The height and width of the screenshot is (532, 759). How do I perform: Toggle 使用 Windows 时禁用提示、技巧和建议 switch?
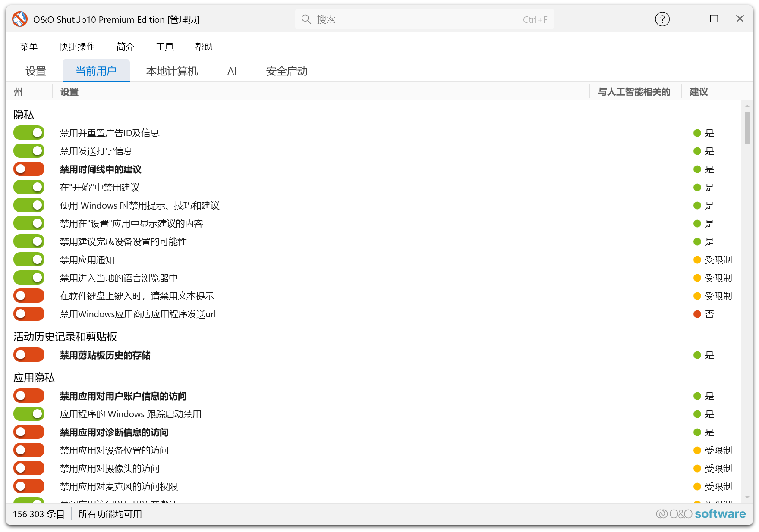29,205
